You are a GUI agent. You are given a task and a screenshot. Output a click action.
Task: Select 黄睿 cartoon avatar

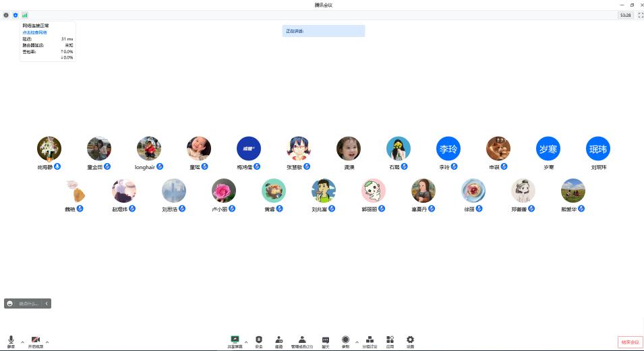tap(274, 191)
